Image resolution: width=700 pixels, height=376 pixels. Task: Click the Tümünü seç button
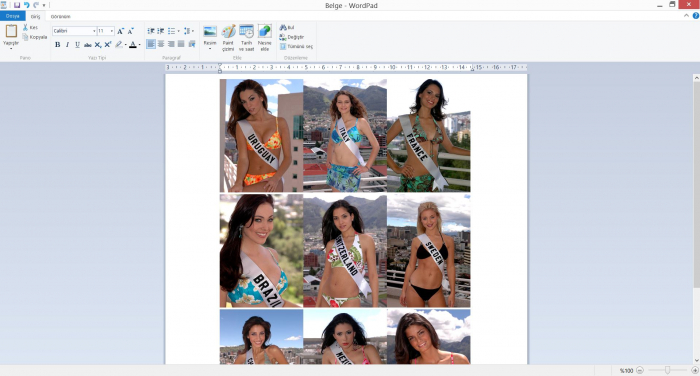point(296,46)
